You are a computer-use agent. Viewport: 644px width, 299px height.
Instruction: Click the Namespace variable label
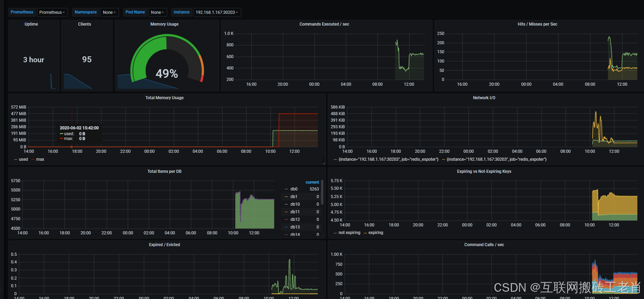pos(86,12)
